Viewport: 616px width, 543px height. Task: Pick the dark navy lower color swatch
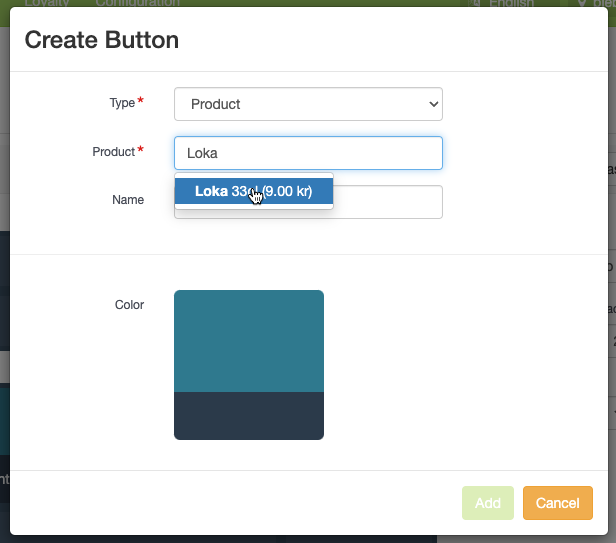tap(249, 416)
